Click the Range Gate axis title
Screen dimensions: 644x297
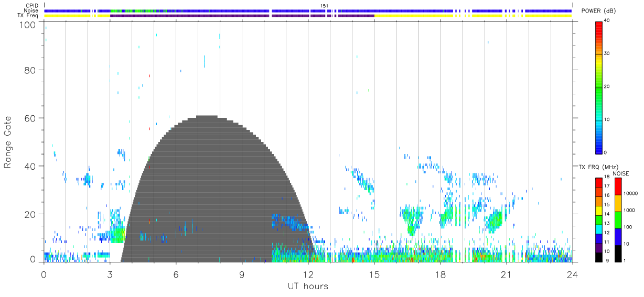(x=8, y=142)
